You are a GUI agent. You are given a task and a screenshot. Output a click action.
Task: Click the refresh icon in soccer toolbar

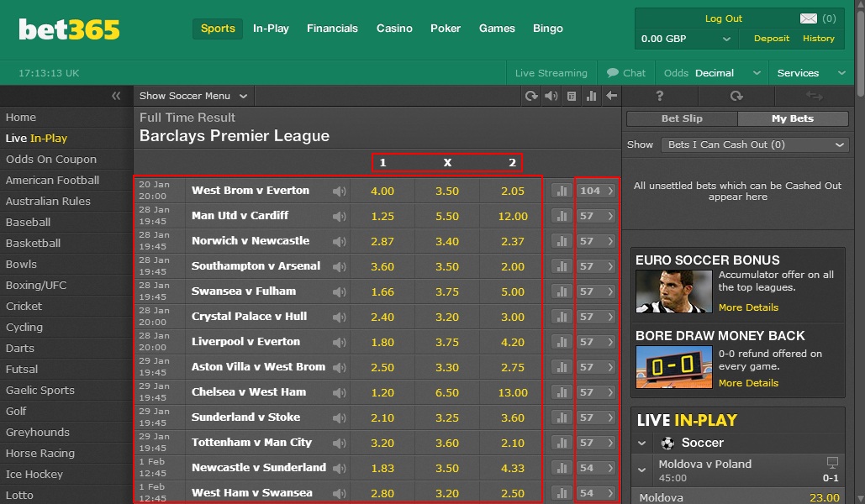click(530, 96)
